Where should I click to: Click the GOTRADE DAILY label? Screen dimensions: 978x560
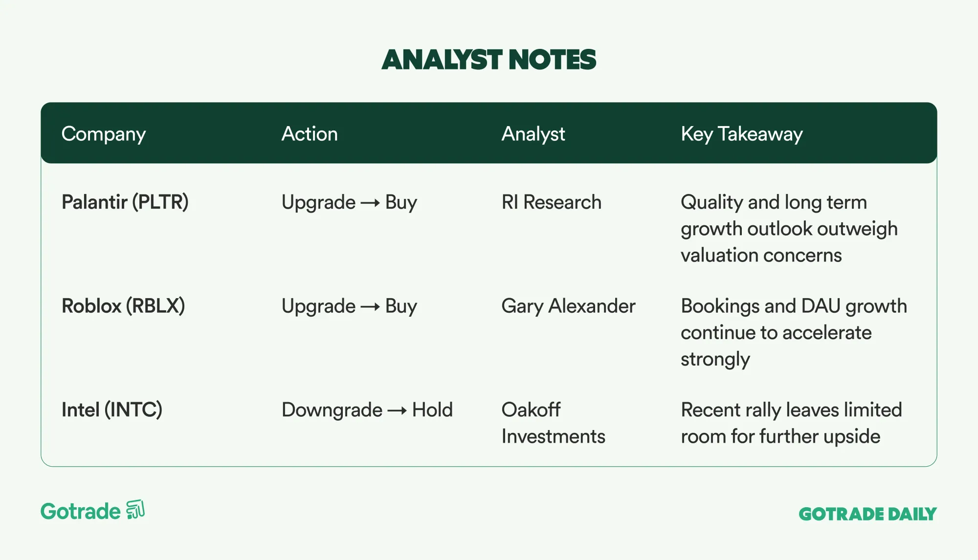click(867, 514)
